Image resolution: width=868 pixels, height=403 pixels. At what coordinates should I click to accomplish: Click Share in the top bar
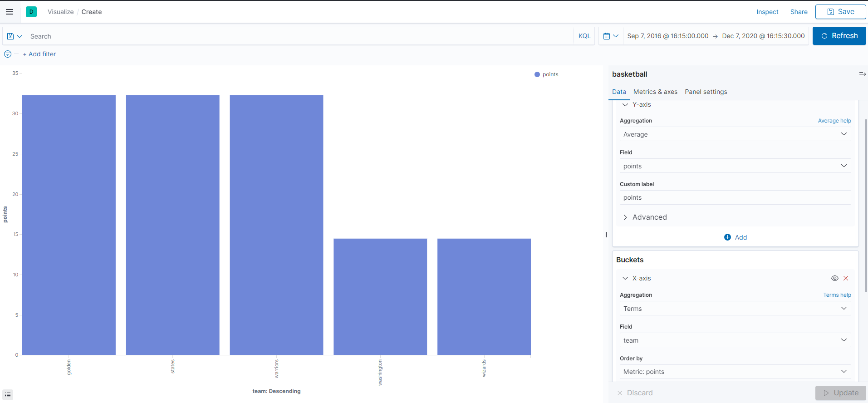click(x=799, y=12)
